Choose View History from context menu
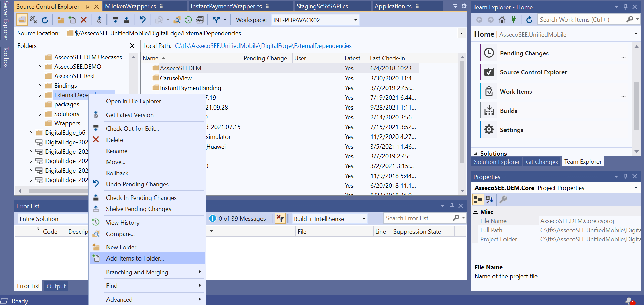Screen dimensions: 644x305 pyautogui.click(x=147, y=223)
